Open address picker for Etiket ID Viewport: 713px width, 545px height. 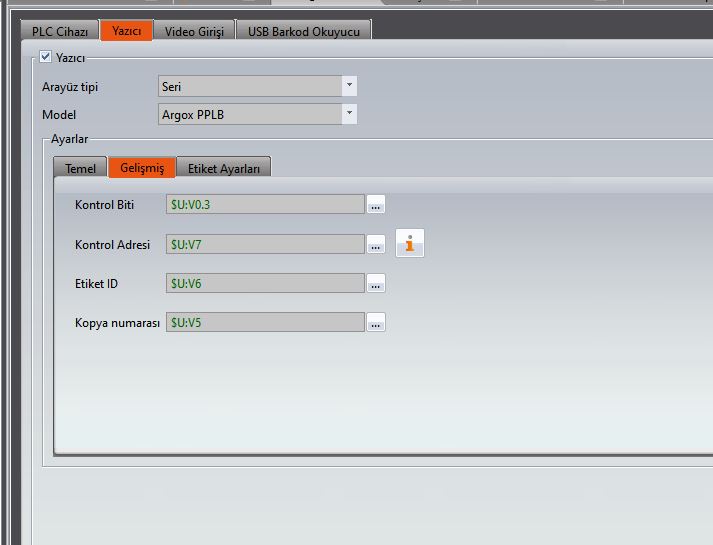coord(376,284)
